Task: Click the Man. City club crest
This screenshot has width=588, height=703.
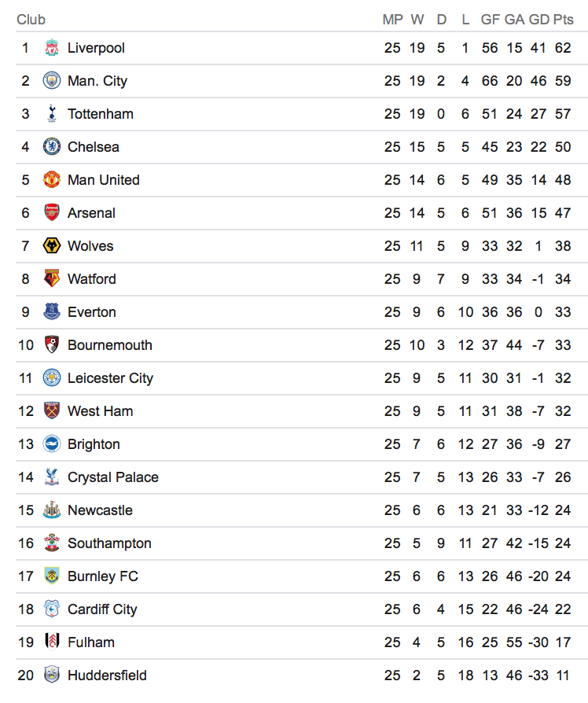Action: point(52,81)
